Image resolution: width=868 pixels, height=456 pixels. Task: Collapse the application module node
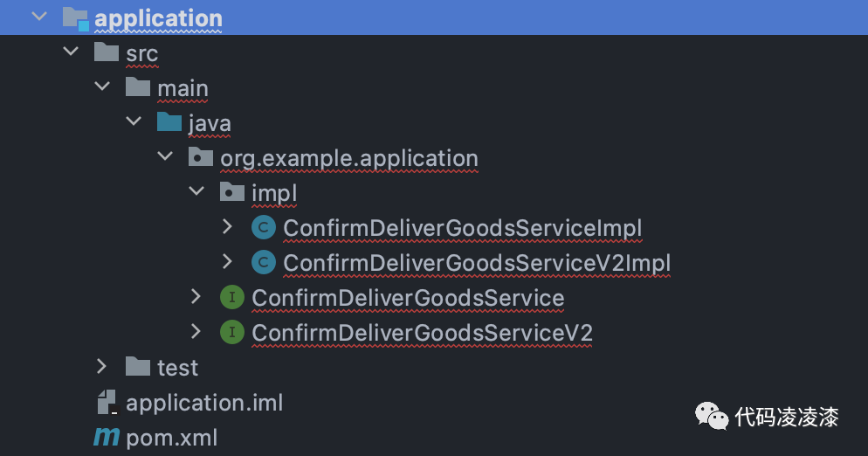pyautogui.click(x=38, y=17)
